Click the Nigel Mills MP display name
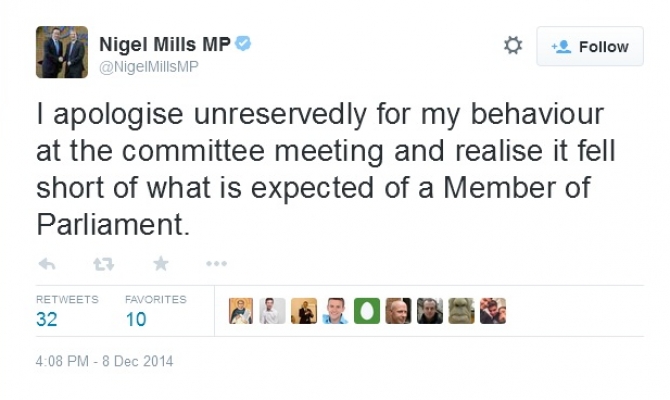 pyautogui.click(x=164, y=45)
